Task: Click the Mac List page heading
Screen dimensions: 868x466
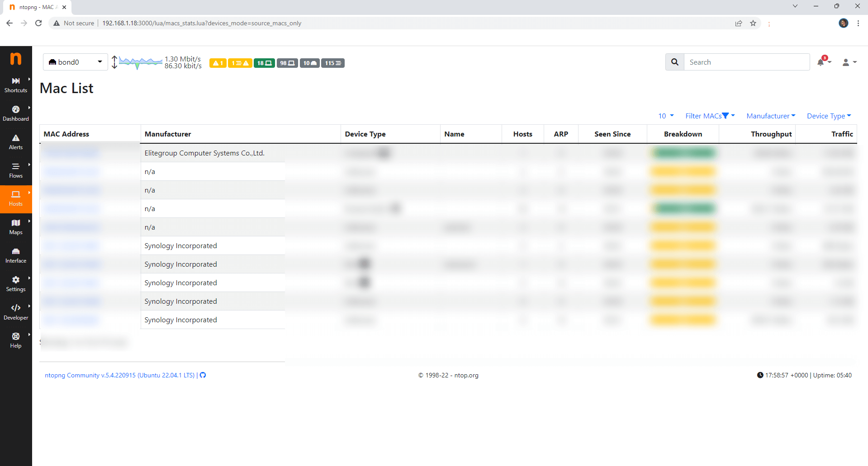Action: tap(66, 88)
